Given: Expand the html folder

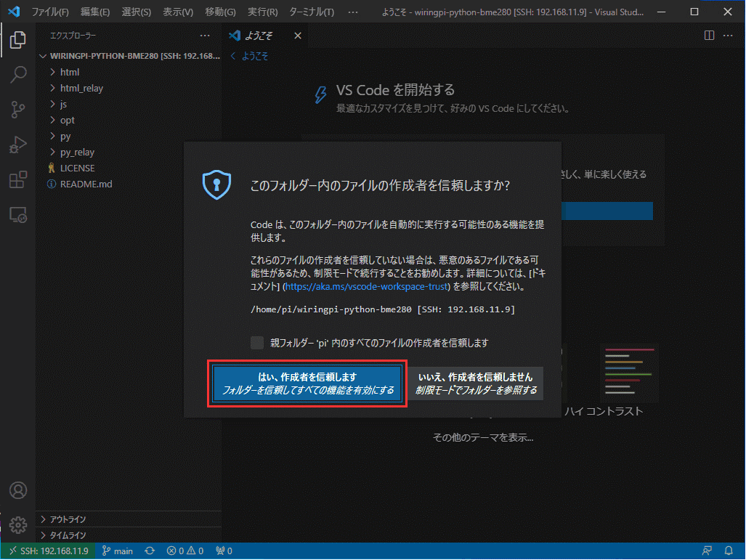Looking at the screenshot, I should [129, 72].
